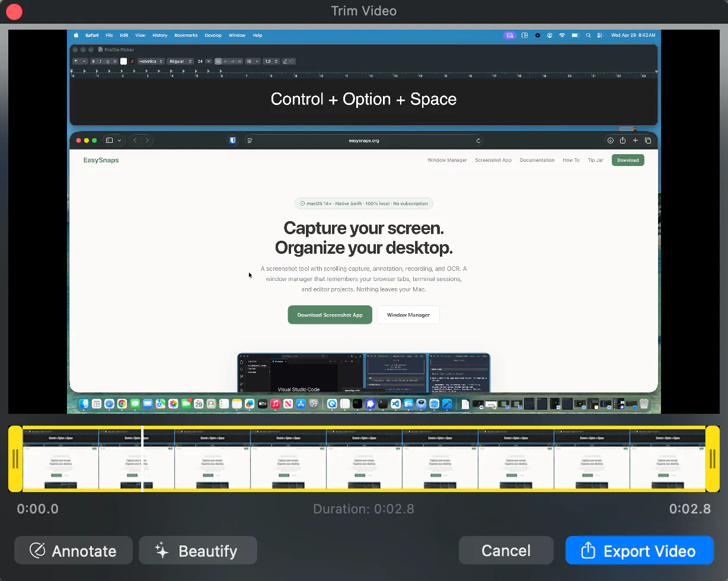The height and width of the screenshot is (581, 728).
Task: Open the Annotate tool
Action: click(x=74, y=551)
